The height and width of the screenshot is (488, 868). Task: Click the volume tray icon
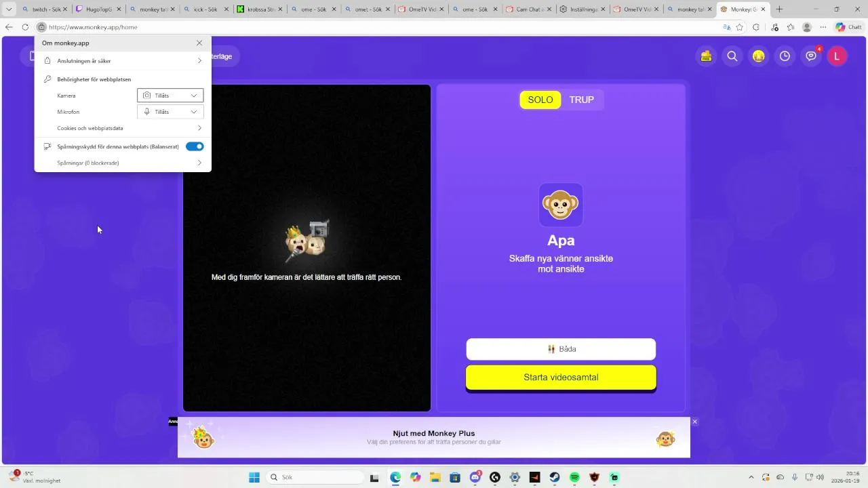point(820,477)
